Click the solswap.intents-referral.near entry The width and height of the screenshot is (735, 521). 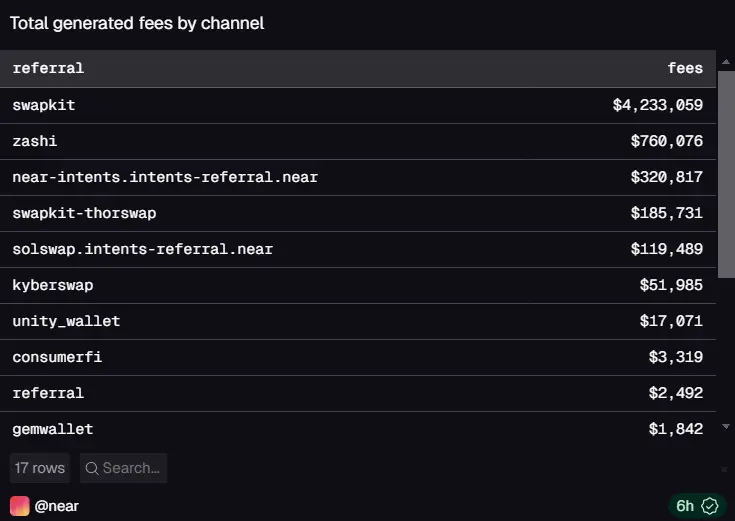click(x=142, y=249)
